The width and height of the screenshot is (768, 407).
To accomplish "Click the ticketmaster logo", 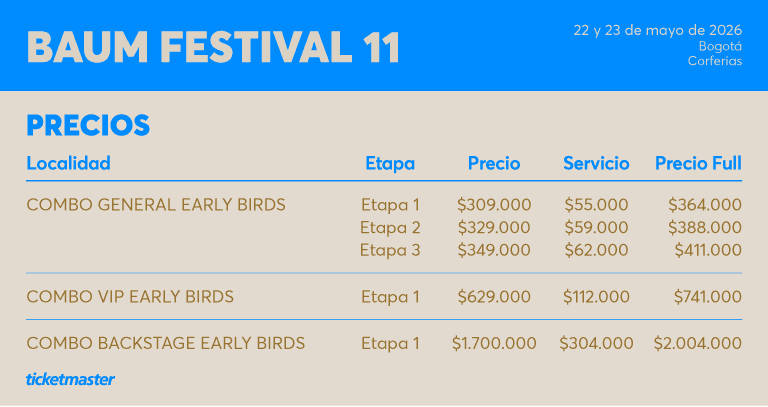I will pos(70,379).
